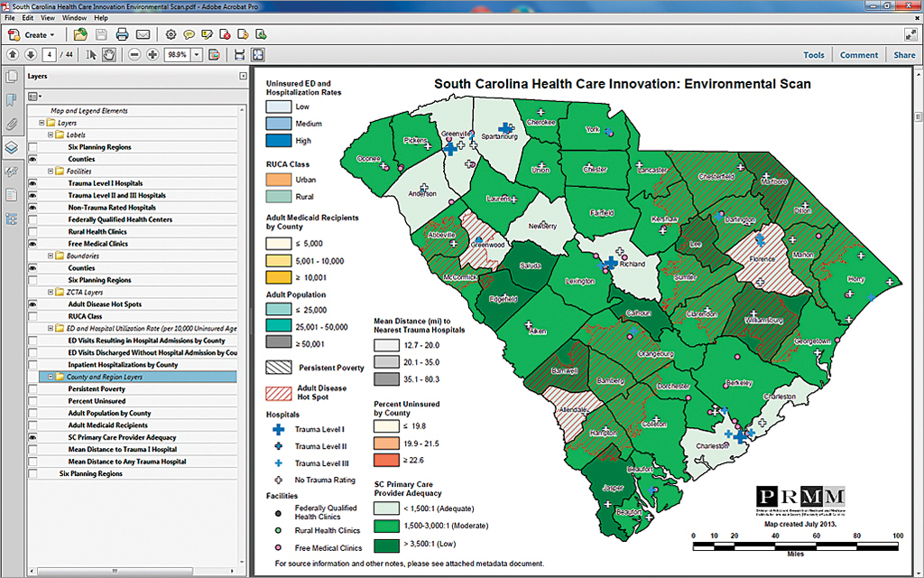Hide the Adult Disease Hot Spots layer

click(x=33, y=304)
